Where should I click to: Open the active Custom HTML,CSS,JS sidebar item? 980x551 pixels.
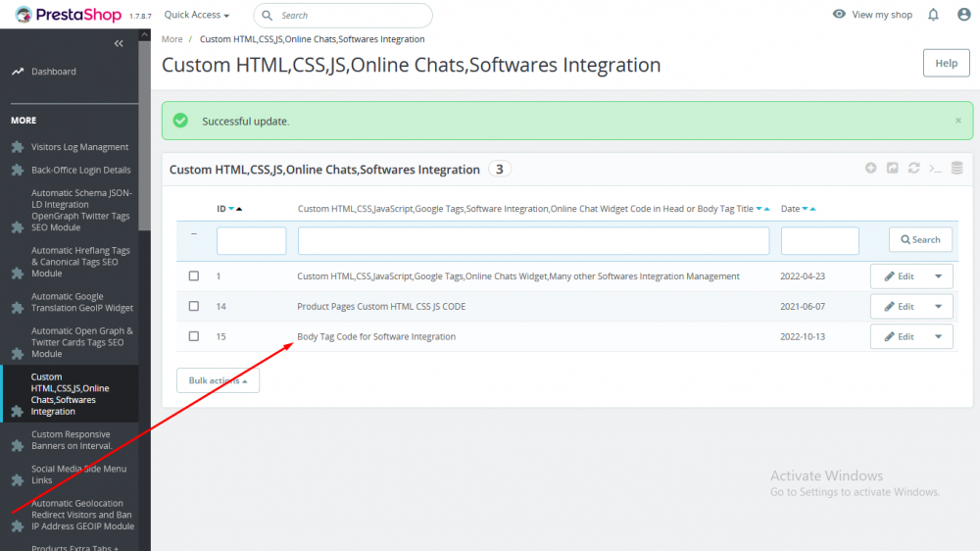[x=70, y=394]
